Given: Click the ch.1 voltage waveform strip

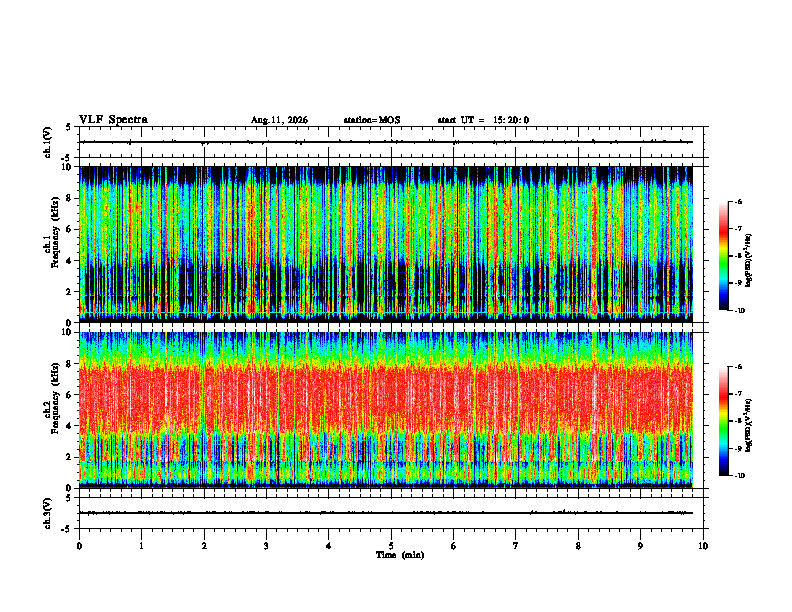Looking at the screenshot, I should tap(391, 142).
